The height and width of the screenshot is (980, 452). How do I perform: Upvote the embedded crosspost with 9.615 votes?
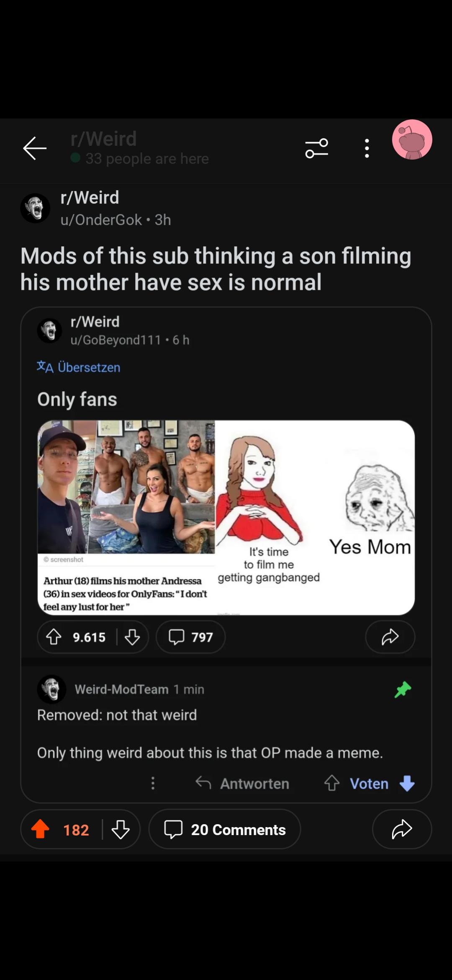(x=54, y=637)
